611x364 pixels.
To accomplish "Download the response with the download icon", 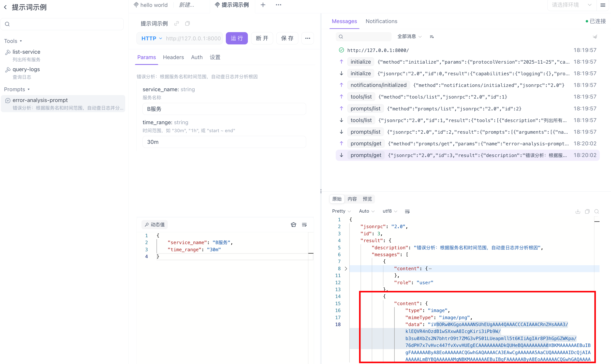I will pyautogui.click(x=578, y=211).
